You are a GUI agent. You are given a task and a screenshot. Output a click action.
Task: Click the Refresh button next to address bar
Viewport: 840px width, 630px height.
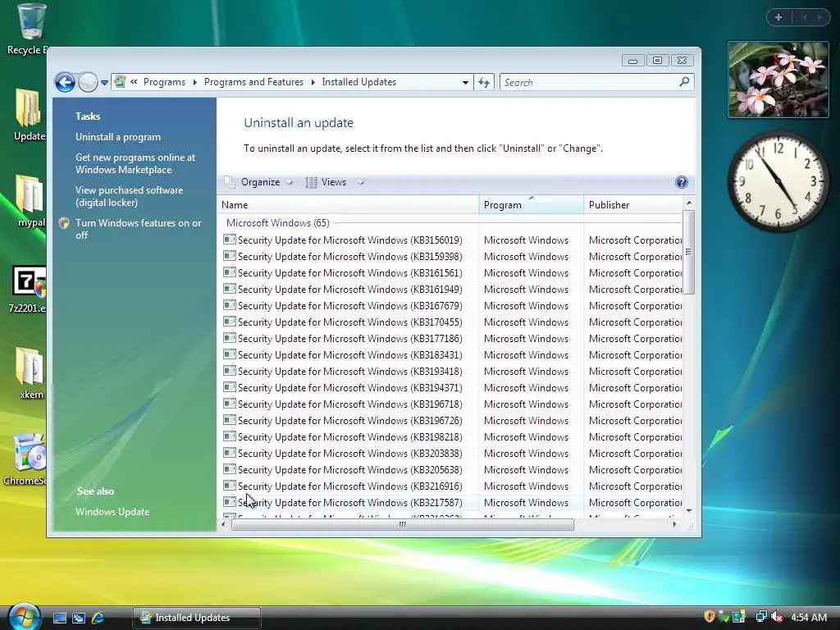tap(484, 83)
